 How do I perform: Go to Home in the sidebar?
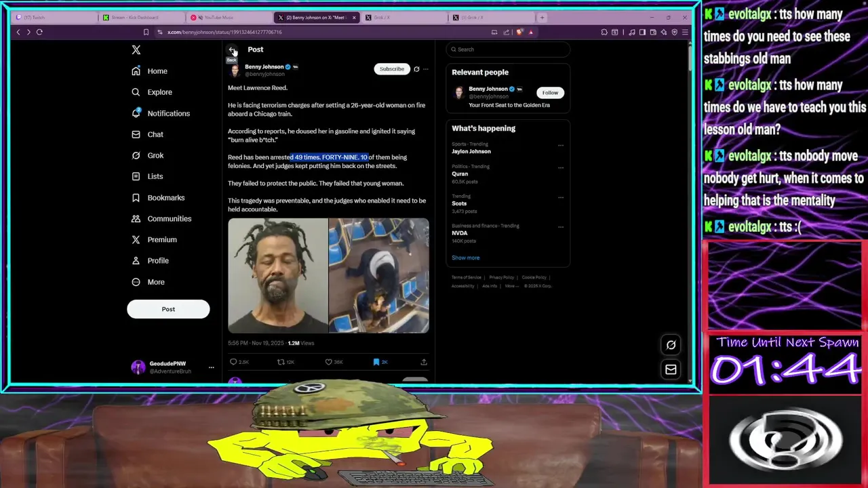149,71
